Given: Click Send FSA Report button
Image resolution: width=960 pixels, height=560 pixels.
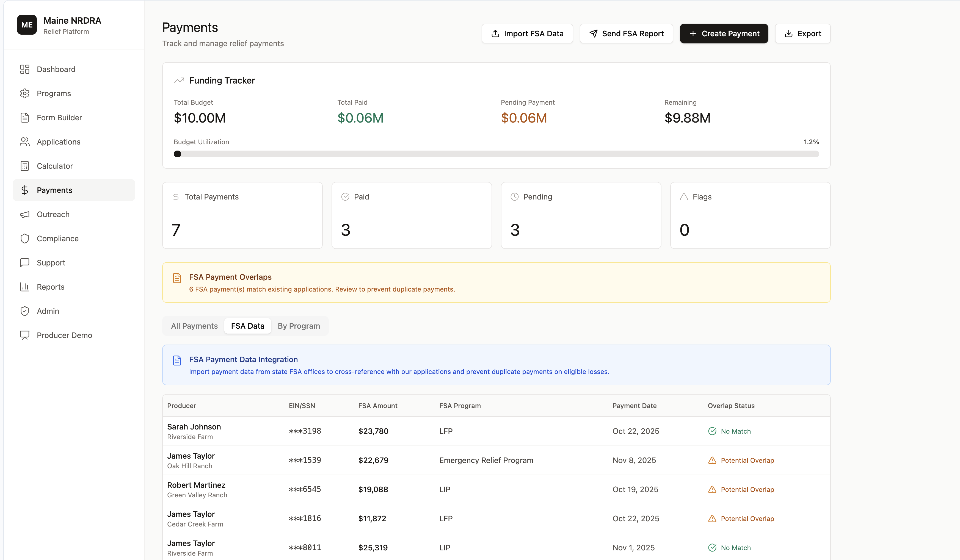Looking at the screenshot, I should 626,34.
